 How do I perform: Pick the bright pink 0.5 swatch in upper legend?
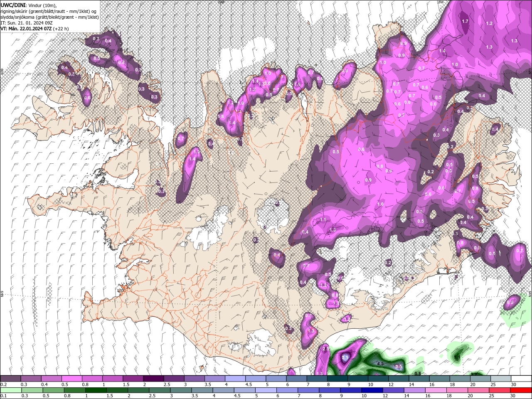point(71,378)
